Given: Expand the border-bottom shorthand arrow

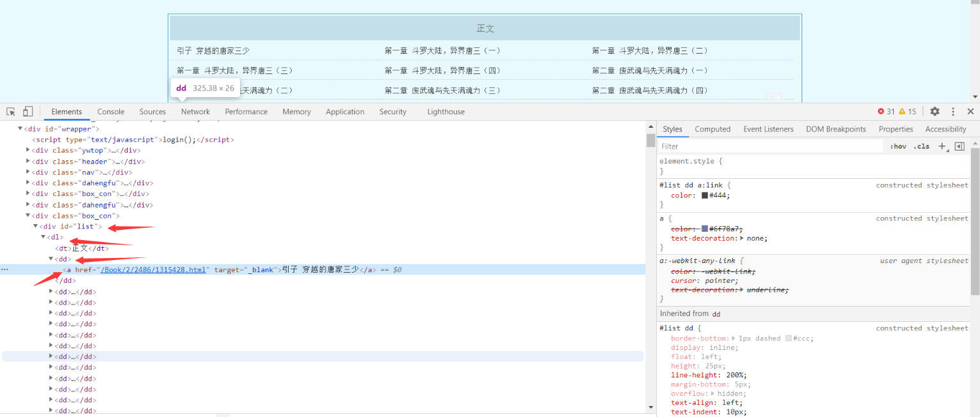Looking at the screenshot, I should pyautogui.click(x=734, y=338).
